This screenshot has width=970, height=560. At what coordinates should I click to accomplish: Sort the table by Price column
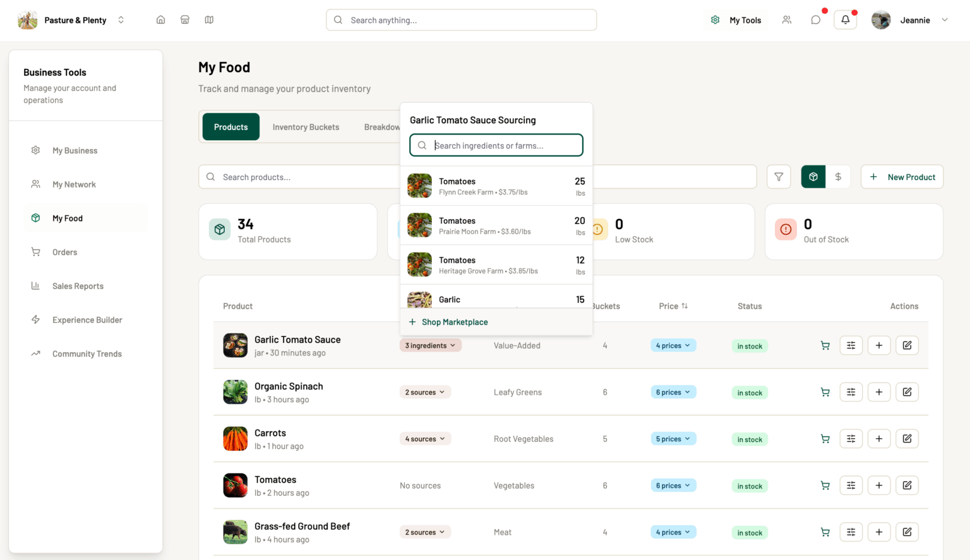pyautogui.click(x=673, y=306)
